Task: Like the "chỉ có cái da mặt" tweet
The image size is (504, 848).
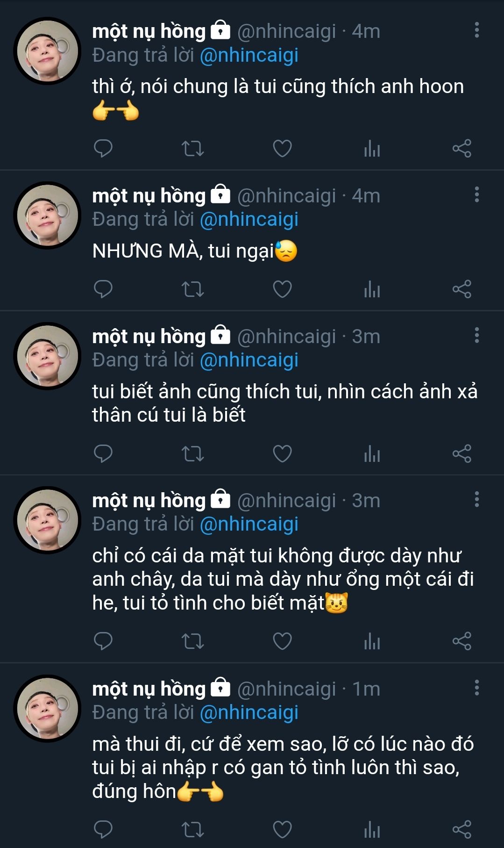Action: (x=282, y=641)
